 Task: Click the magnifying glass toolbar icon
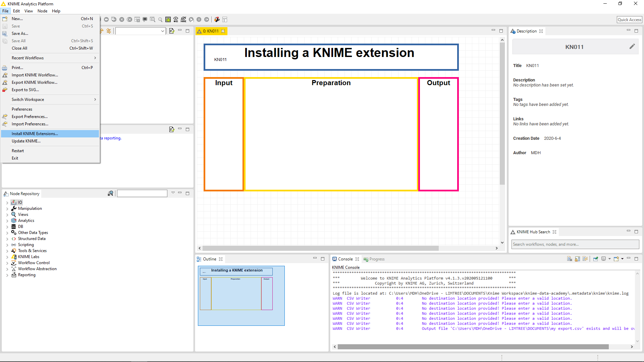point(160,19)
